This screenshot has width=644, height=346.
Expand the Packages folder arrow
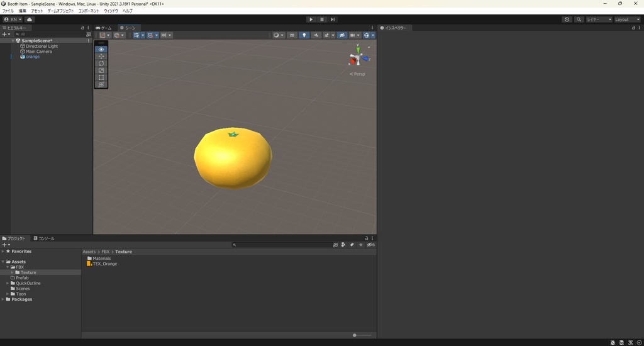pos(3,299)
